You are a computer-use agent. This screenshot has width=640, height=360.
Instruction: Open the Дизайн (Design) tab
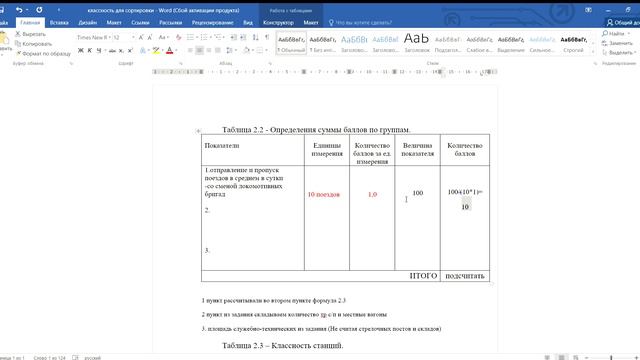coord(88,22)
